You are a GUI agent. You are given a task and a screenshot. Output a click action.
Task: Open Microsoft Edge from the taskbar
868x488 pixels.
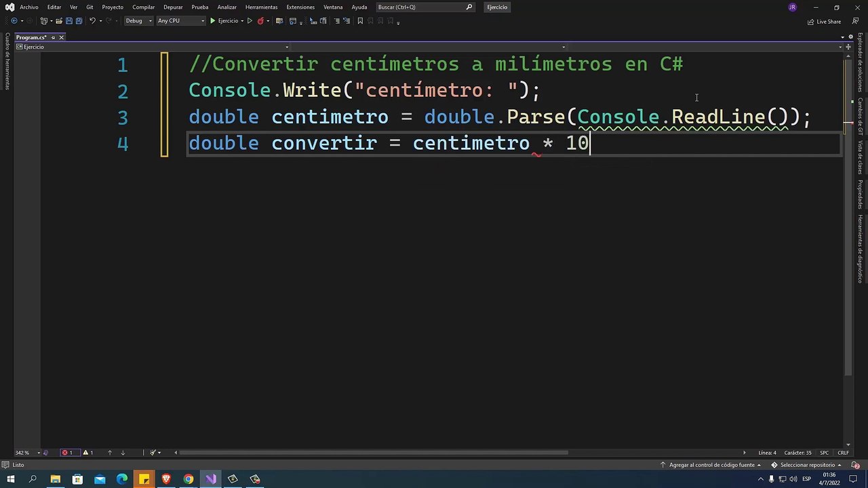pos(122,479)
